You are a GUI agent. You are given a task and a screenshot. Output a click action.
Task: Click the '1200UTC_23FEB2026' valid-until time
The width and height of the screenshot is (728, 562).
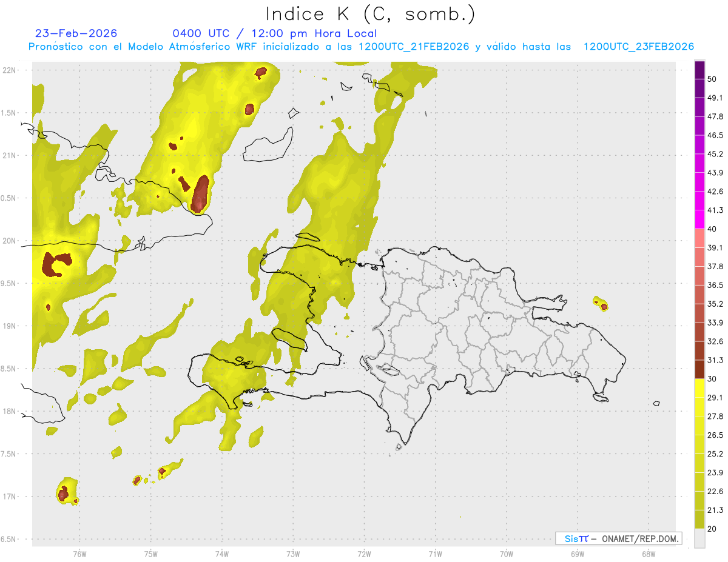point(639,47)
